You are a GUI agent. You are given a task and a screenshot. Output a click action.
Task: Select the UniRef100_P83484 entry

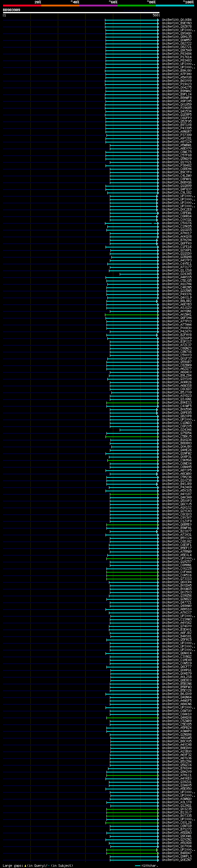[177, 54]
